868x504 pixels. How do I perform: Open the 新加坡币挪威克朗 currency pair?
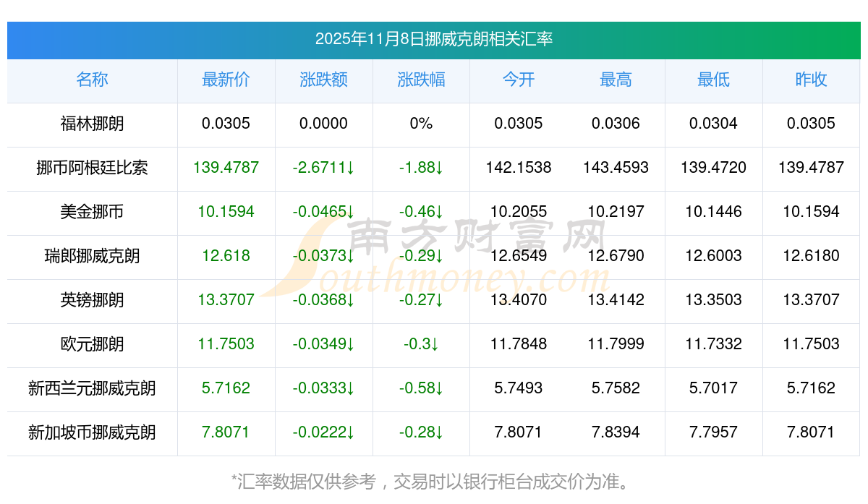tap(92, 432)
